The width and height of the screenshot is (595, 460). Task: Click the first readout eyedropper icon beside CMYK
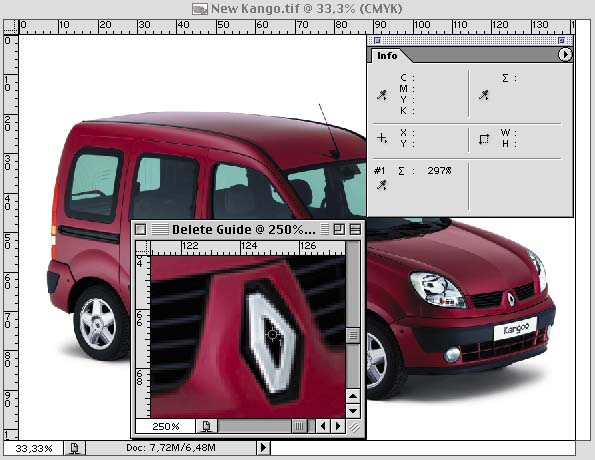(x=382, y=95)
